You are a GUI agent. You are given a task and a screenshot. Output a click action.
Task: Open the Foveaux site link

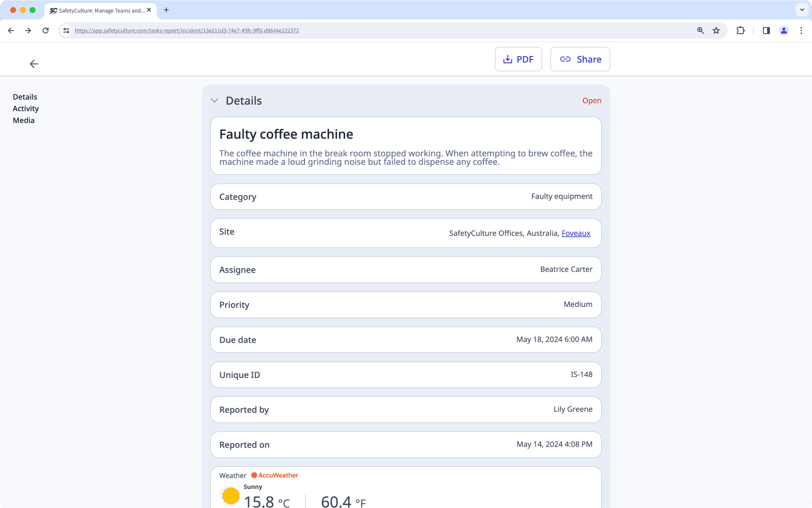[x=576, y=233]
